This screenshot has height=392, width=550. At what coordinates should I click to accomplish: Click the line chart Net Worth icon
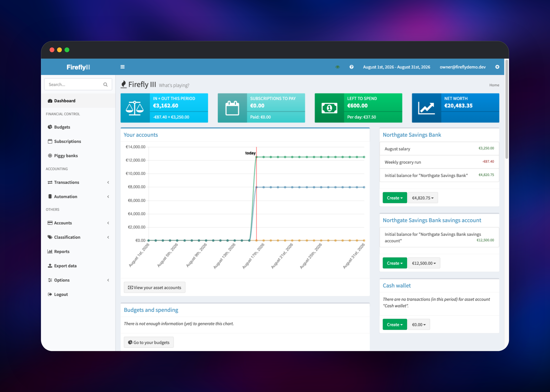coord(426,108)
